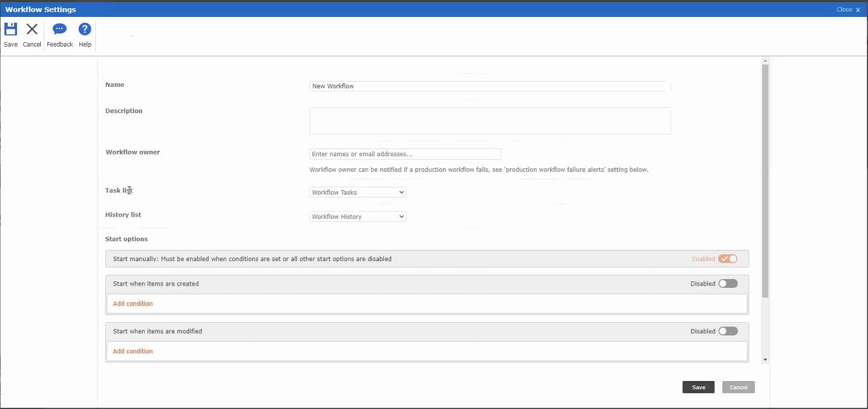This screenshot has width=868, height=409.
Task: Click the Workflow owner notification help text
Action: (479, 170)
